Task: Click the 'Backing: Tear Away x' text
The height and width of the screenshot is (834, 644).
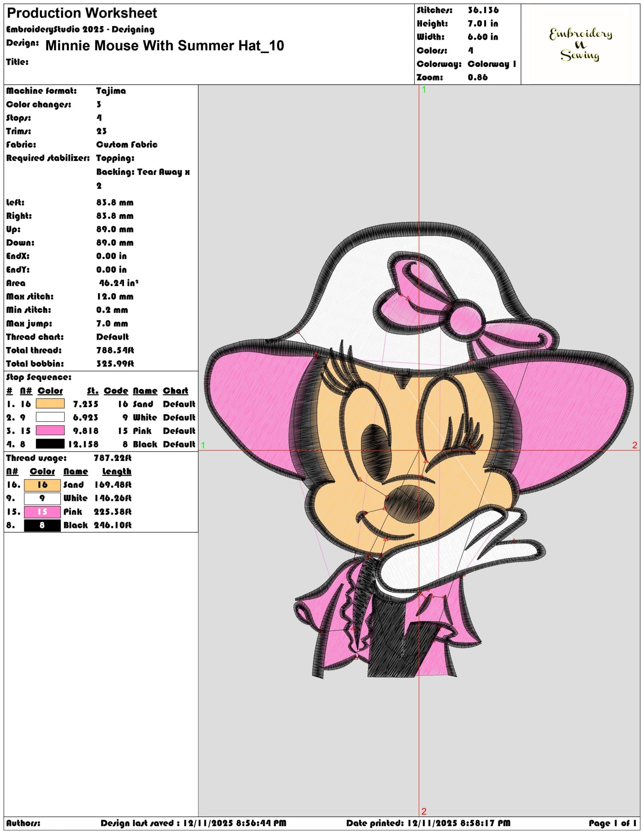Action: click(x=143, y=172)
